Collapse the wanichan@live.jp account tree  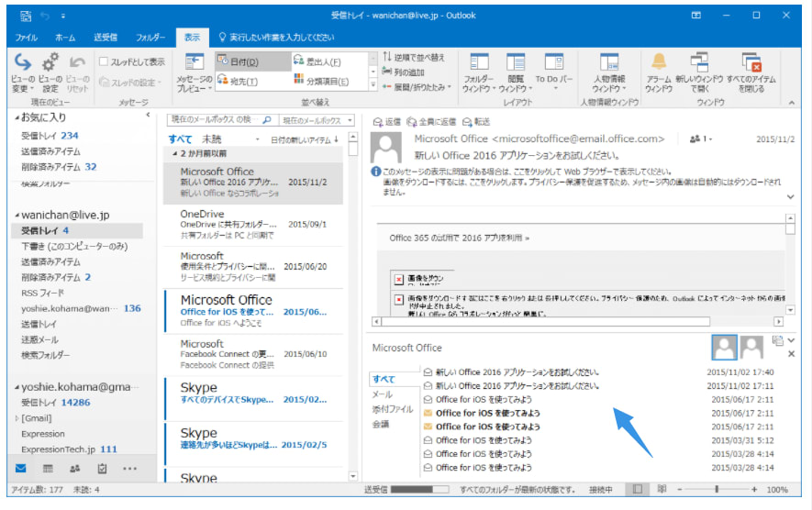17,215
